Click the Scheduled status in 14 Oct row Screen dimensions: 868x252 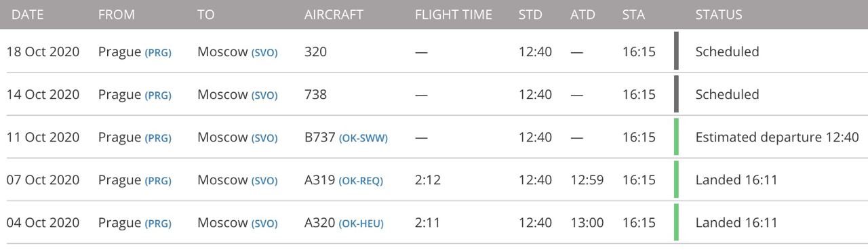[x=727, y=95]
